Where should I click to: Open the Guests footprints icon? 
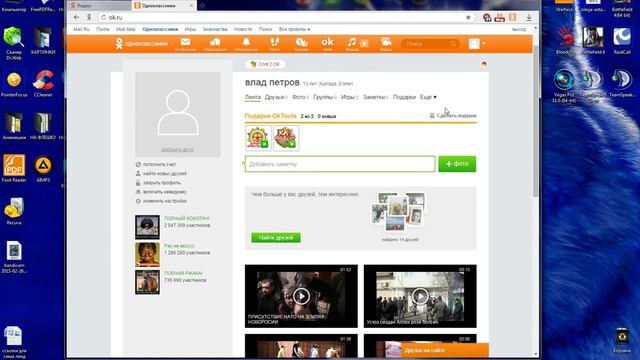(x=275, y=44)
